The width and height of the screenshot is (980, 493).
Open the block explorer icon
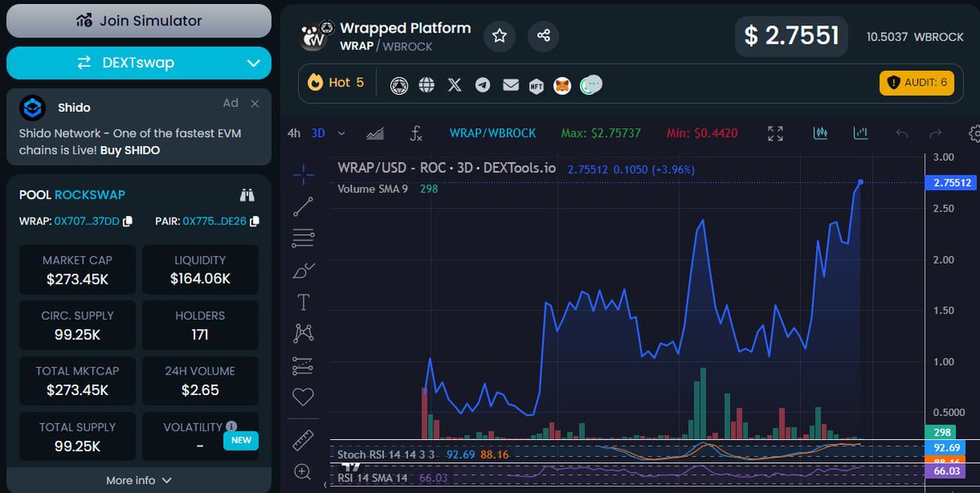(399, 85)
